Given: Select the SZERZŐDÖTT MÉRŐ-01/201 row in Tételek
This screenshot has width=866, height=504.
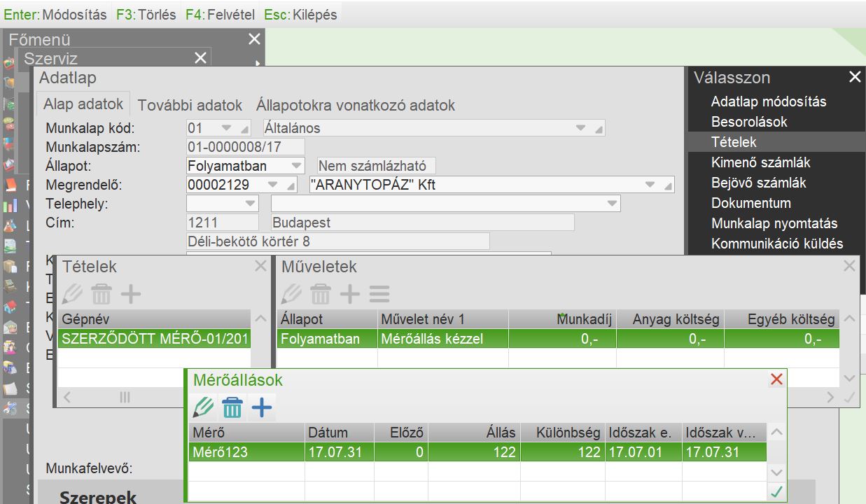Looking at the screenshot, I should click(x=154, y=339).
